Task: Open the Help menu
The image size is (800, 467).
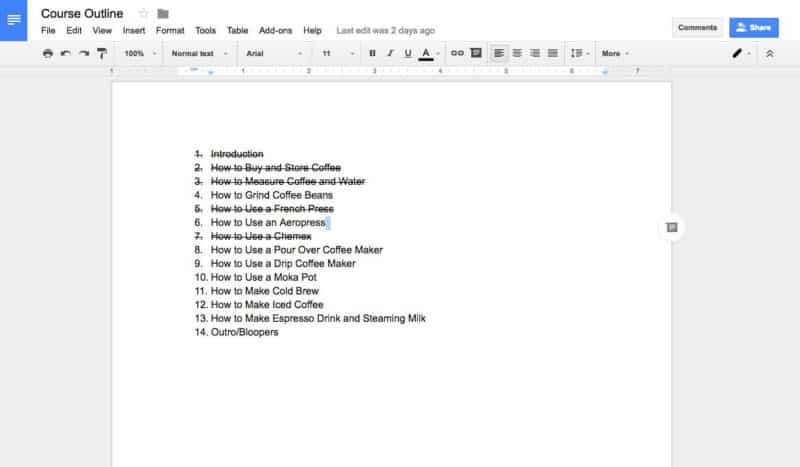Action: pos(312,31)
